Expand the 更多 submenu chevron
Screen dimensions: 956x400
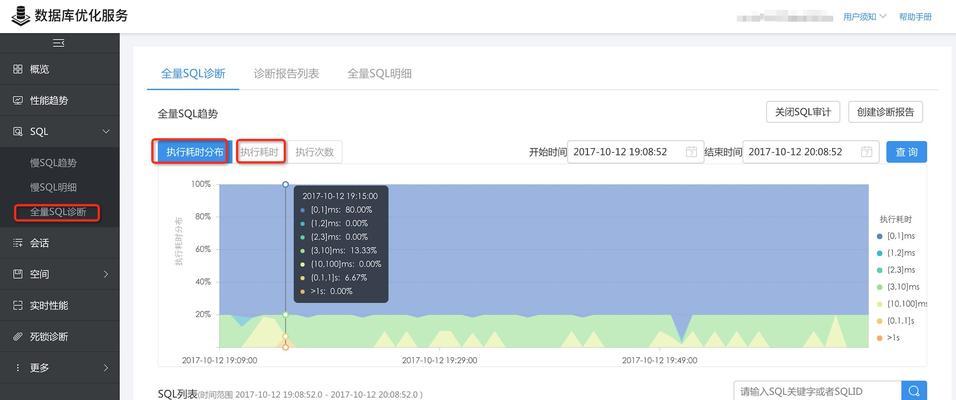[106, 368]
